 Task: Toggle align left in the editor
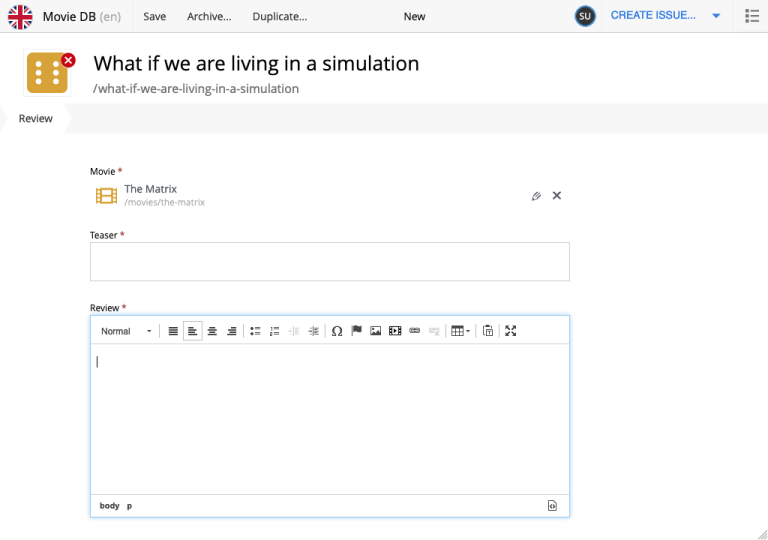pos(193,331)
